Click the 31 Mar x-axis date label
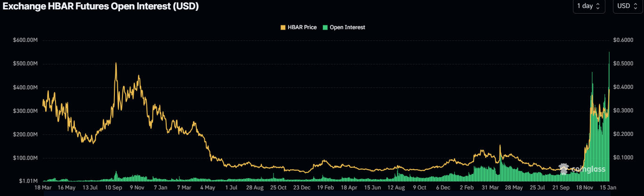The image size is (644, 196). pyautogui.click(x=491, y=187)
